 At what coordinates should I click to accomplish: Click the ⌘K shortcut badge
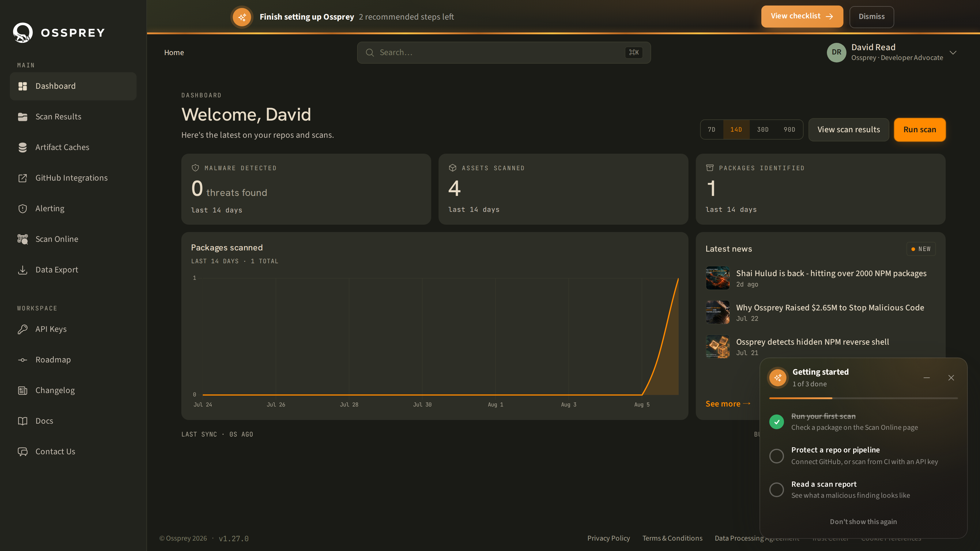634,52
